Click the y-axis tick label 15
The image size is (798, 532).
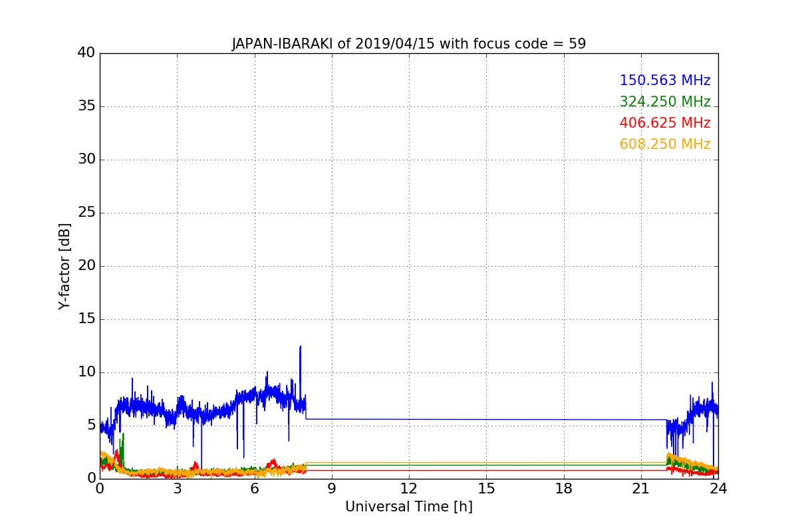[86, 319]
